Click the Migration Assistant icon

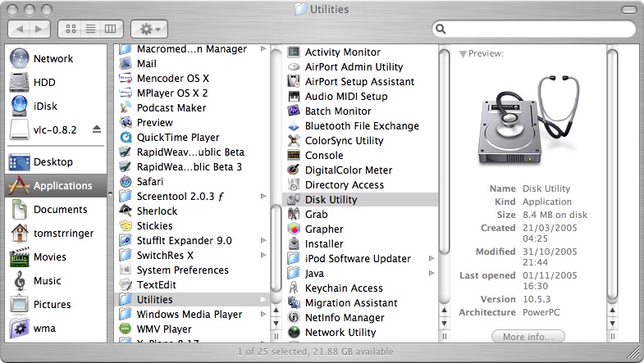click(294, 303)
